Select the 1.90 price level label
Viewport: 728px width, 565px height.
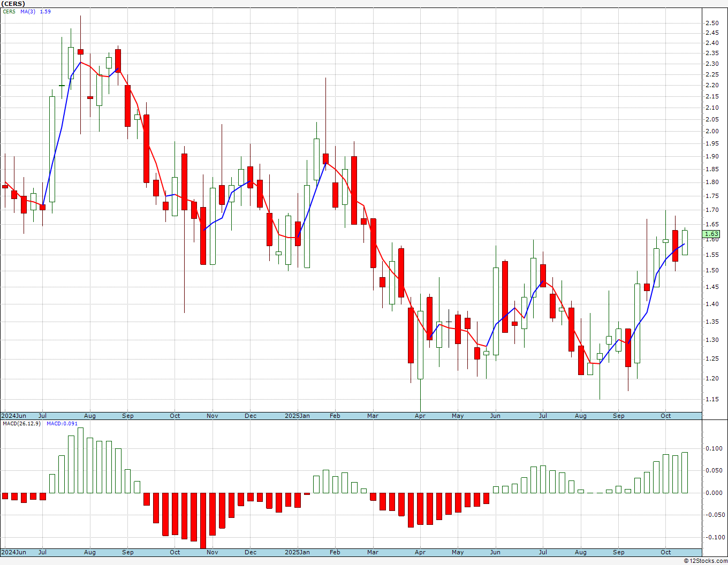point(712,156)
